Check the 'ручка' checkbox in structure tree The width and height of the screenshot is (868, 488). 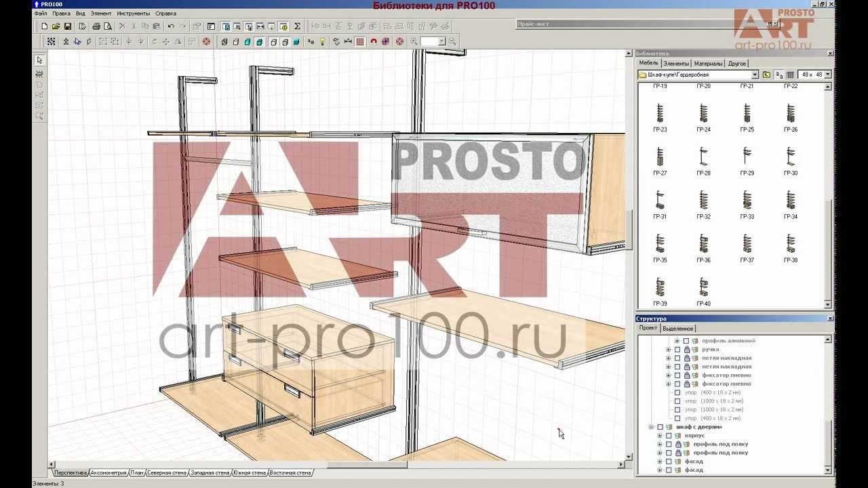pyautogui.click(x=677, y=349)
